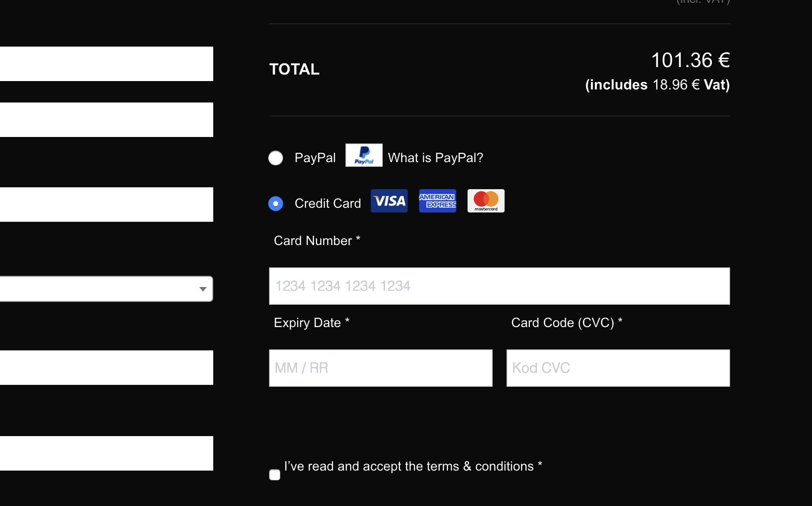Click the Visa card icon
Image resolution: width=812 pixels, height=506 pixels.
[389, 201]
